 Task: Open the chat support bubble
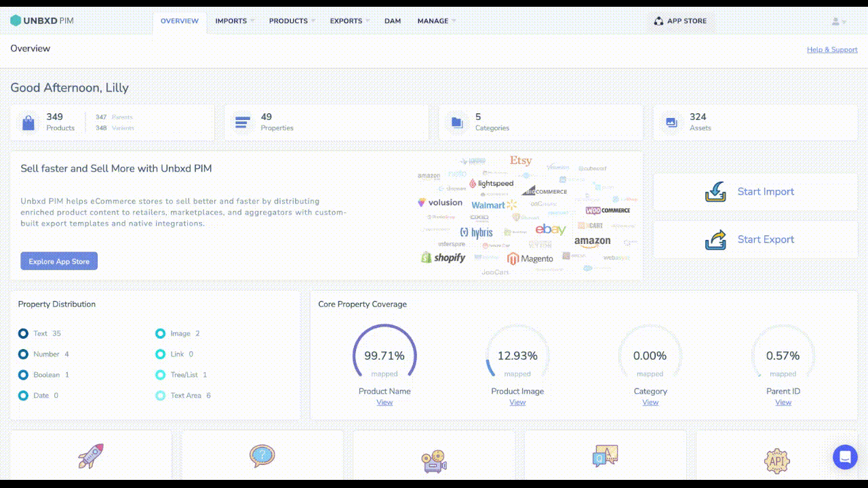845,457
